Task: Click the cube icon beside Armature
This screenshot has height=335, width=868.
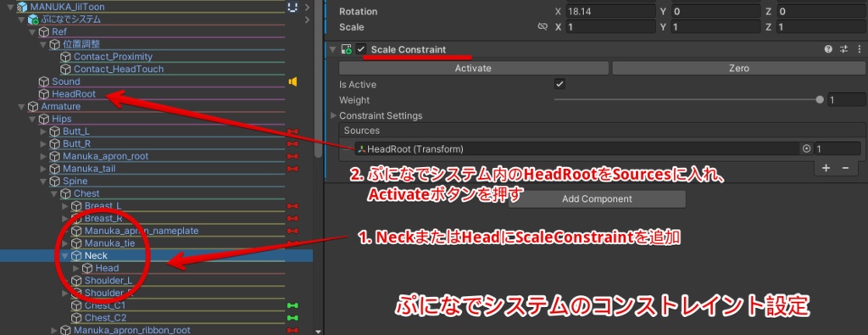Action: tap(33, 106)
